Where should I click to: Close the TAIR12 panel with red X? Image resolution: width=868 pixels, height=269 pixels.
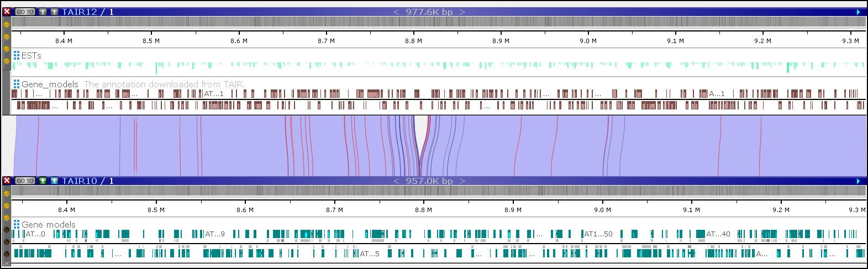[7, 12]
